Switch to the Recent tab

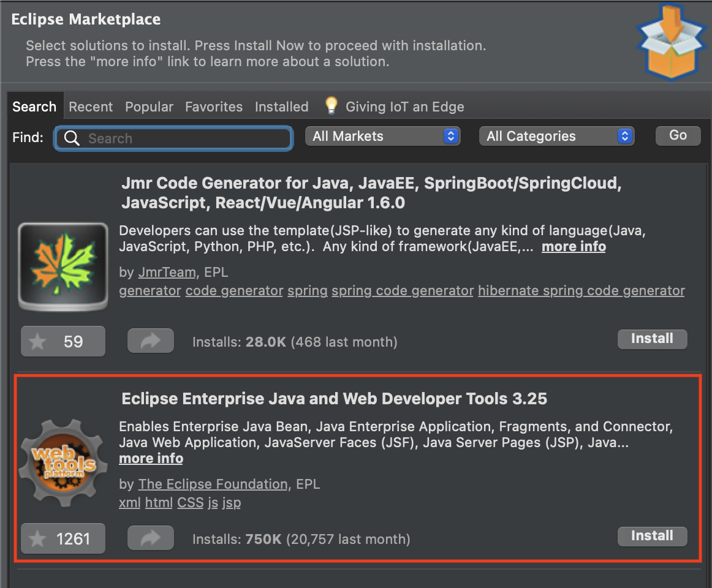[91, 107]
